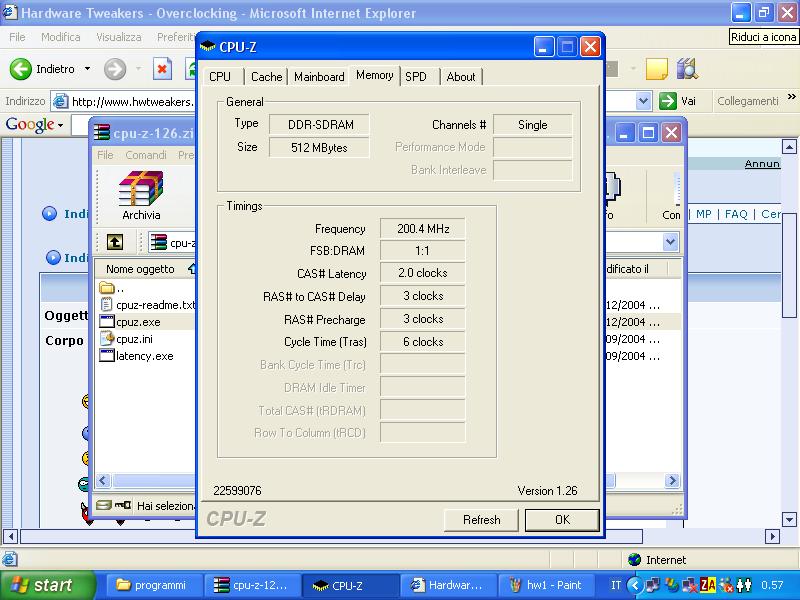Click the first blue Indi arrow icon on the webpage

(x=49, y=214)
